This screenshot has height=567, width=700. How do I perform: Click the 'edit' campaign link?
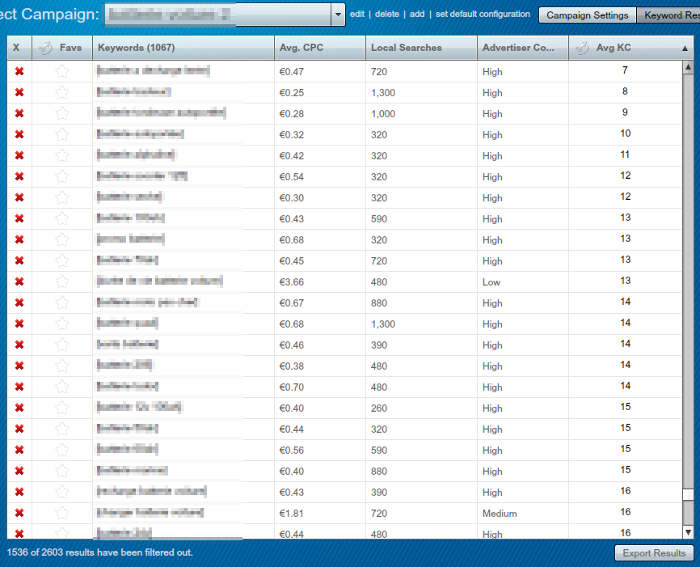[357, 15]
